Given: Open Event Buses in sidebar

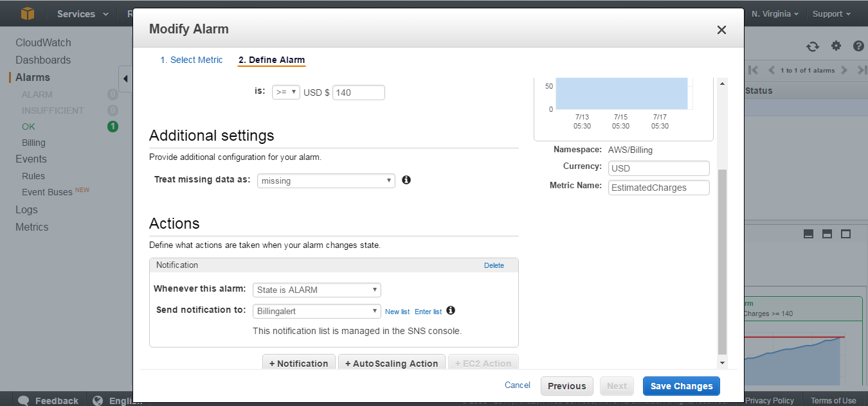Looking at the screenshot, I should [47, 192].
